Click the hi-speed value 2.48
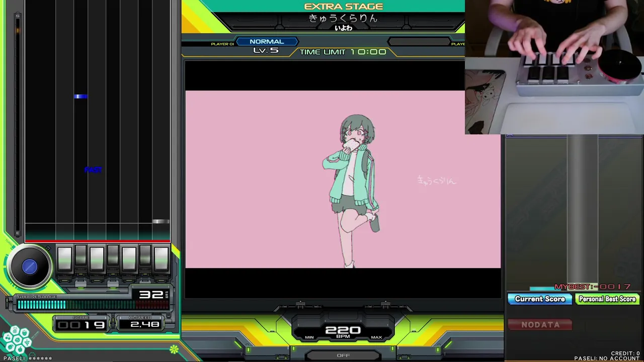644x362 pixels. pyautogui.click(x=144, y=325)
